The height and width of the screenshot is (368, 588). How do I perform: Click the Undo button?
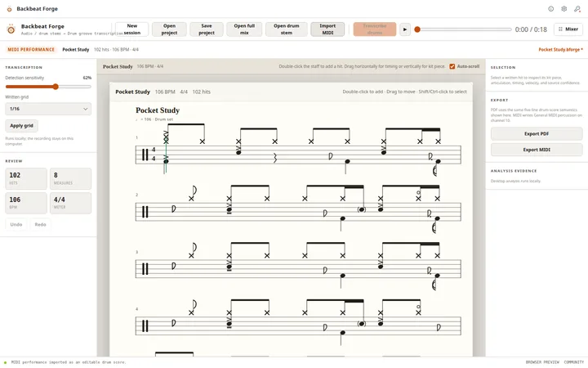16,225
